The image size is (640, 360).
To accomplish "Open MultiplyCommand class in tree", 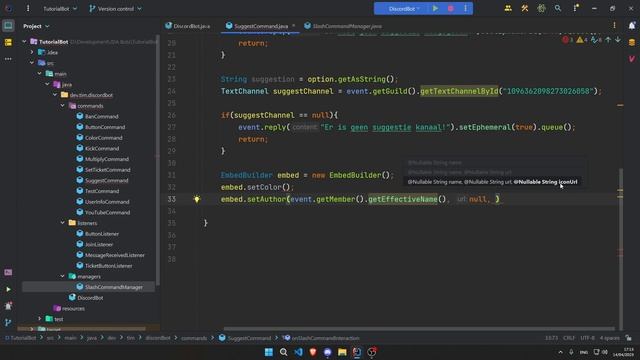I will [107, 159].
